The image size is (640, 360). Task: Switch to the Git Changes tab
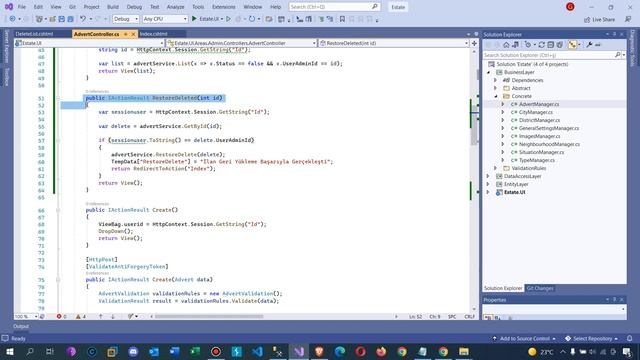540,288
